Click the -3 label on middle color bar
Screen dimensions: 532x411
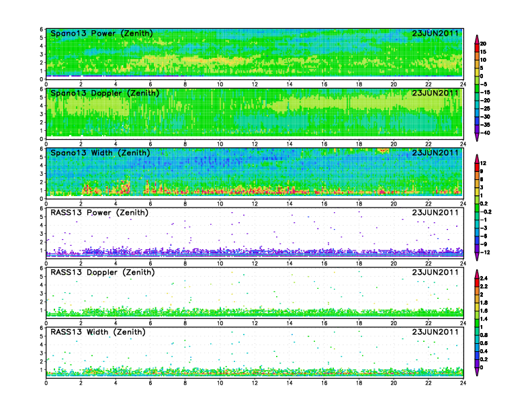(x=484, y=228)
